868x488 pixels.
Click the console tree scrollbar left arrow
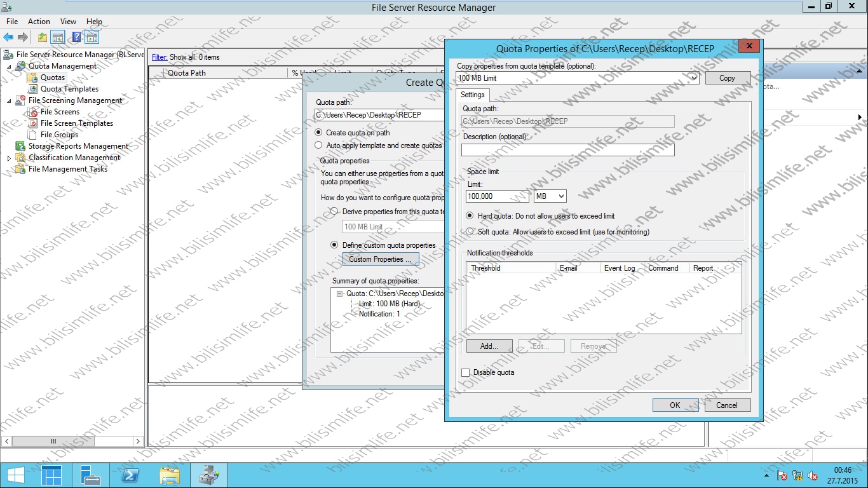7,441
